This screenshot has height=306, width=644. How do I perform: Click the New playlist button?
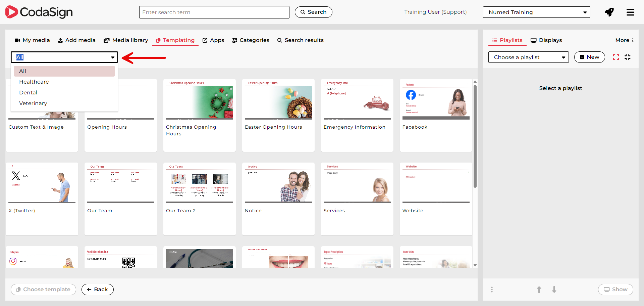point(589,57)
